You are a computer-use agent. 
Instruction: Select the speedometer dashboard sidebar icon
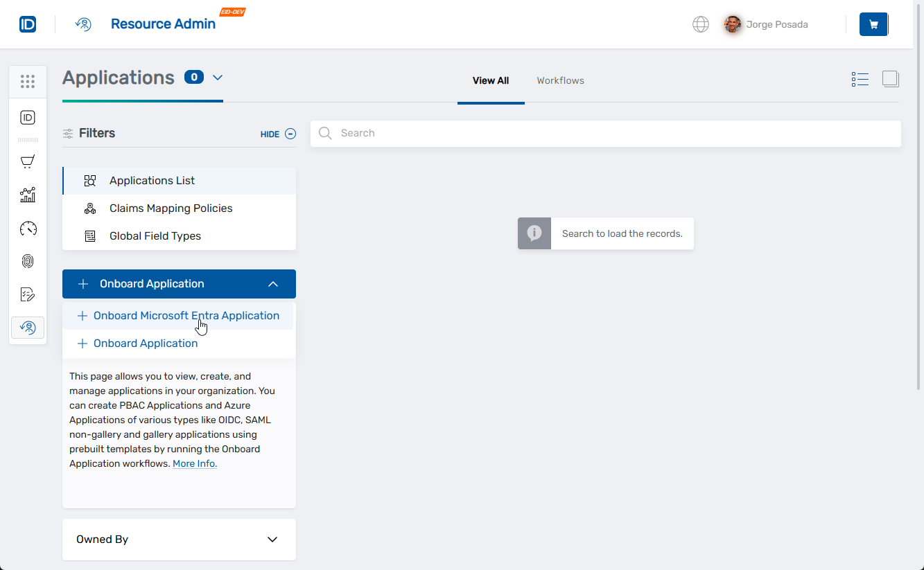click(28, 228)
